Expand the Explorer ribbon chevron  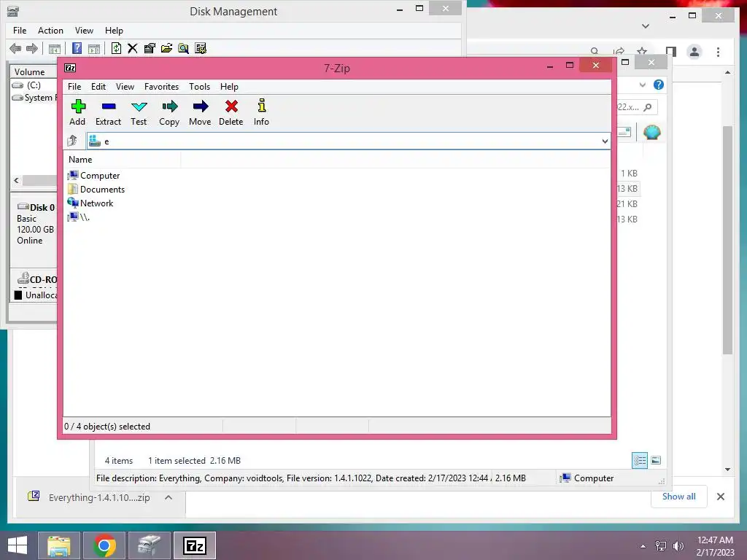click(642, 85)
